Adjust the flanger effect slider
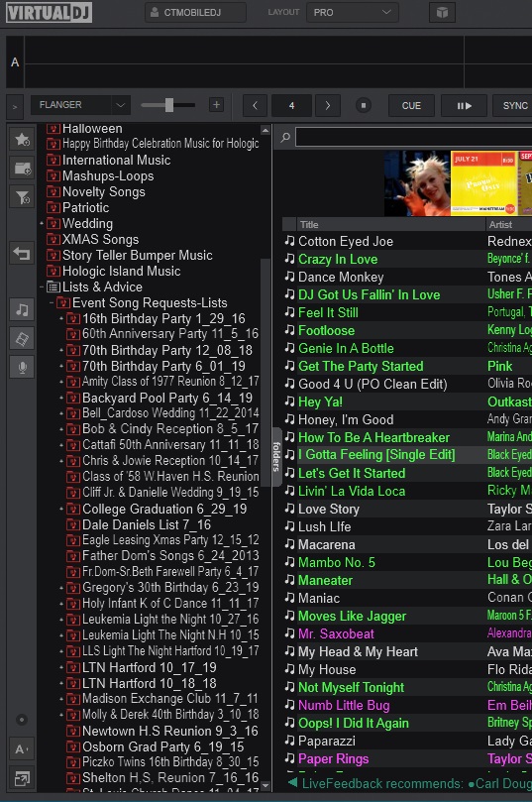Viewport: 532px width, 802px height. point(168,105)
